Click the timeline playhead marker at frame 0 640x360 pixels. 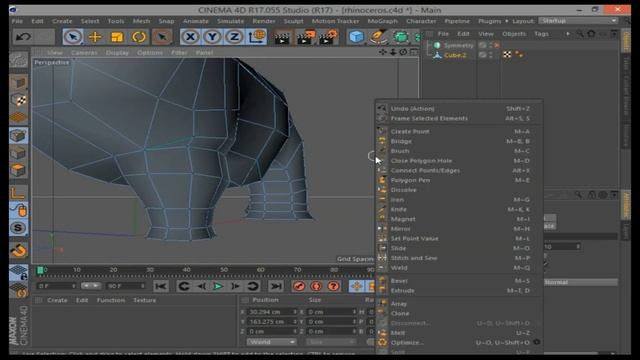(x=40, y=270)
